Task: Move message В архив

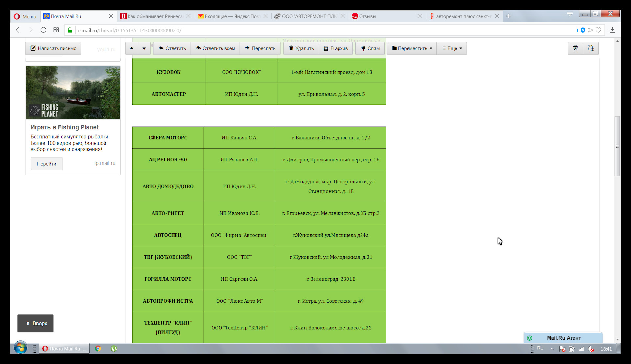Action: coord(336,48)
